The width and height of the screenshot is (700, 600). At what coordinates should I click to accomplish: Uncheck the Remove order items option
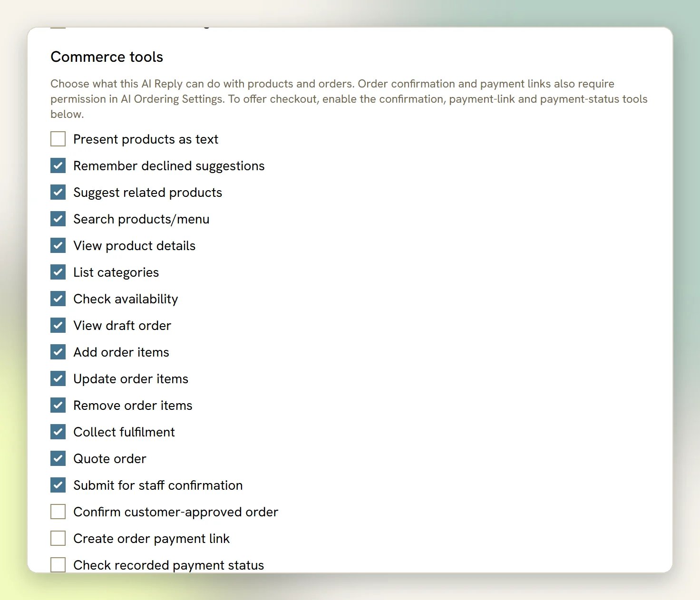[x=58, y=406]
